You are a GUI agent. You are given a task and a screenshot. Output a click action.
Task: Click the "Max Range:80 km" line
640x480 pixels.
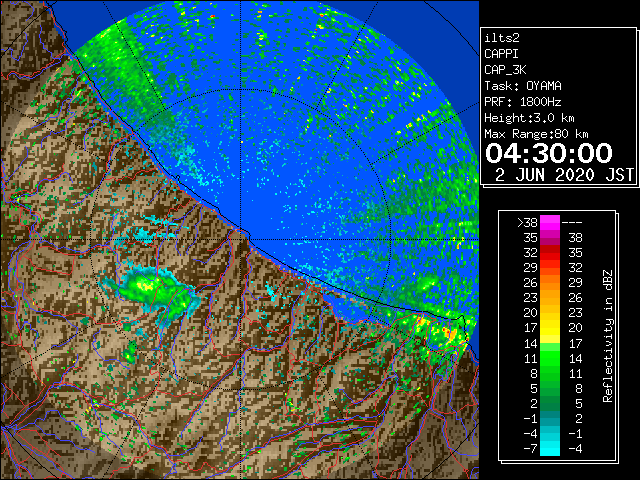pyautogui.click(x=536, y=134)
